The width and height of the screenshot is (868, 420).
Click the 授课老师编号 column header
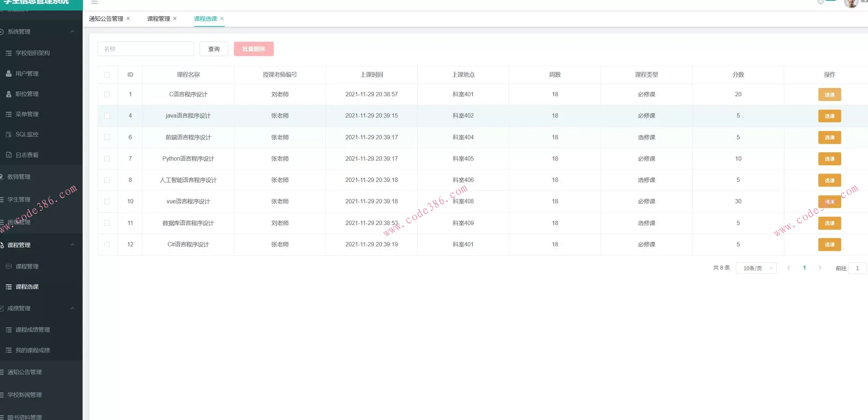click(x=280, y=75)
